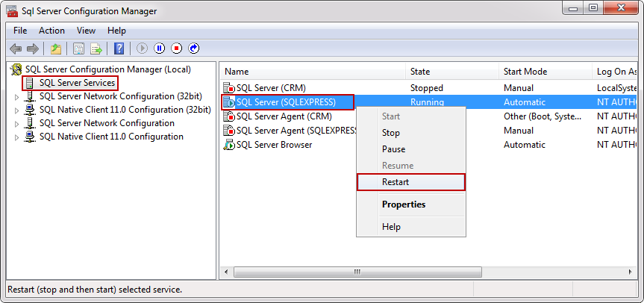The width and height of the screenshot is (644, 303).
Task: Open the View menu
Action: tap(87, 31)
